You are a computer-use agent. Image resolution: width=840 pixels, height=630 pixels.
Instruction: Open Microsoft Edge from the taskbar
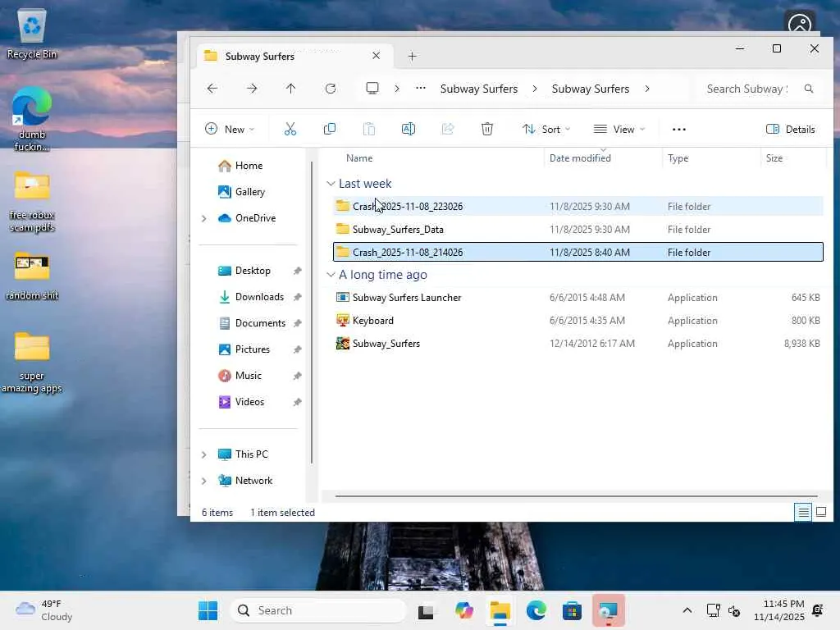coord(536,610)
